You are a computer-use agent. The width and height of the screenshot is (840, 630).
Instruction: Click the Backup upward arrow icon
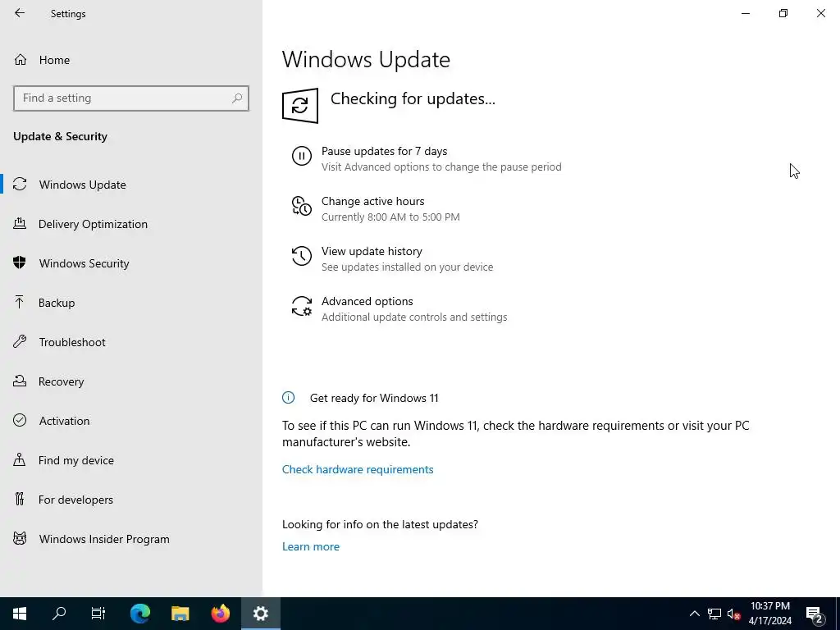click(20, 302)
